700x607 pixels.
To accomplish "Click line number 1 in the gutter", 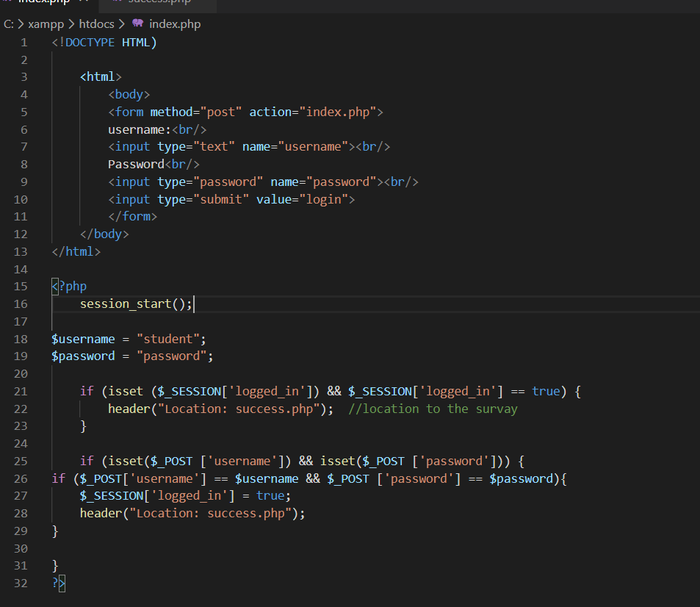I will [x=24, y=42].
